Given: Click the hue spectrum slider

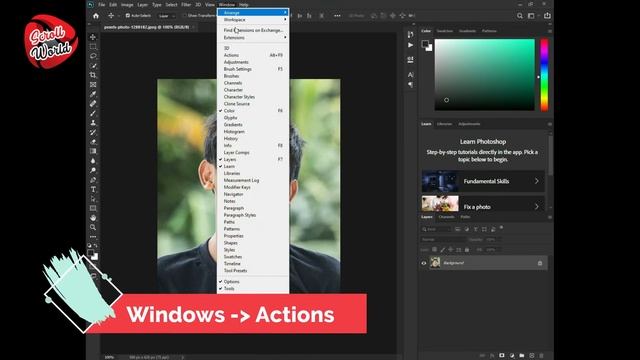Looking at the screenshot, I should click(x=544, y=75).
